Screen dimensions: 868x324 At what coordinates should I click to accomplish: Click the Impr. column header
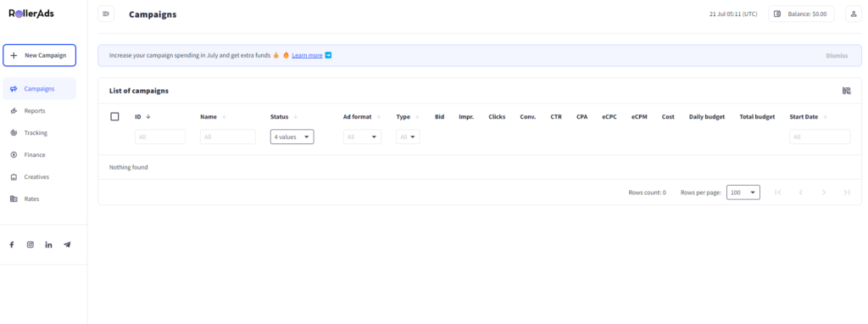466,117
